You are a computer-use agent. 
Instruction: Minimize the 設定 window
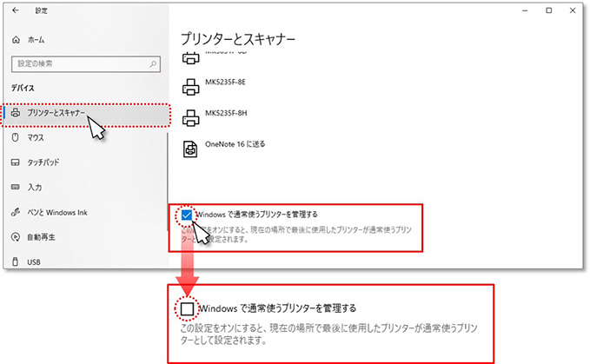pos(525,10)
